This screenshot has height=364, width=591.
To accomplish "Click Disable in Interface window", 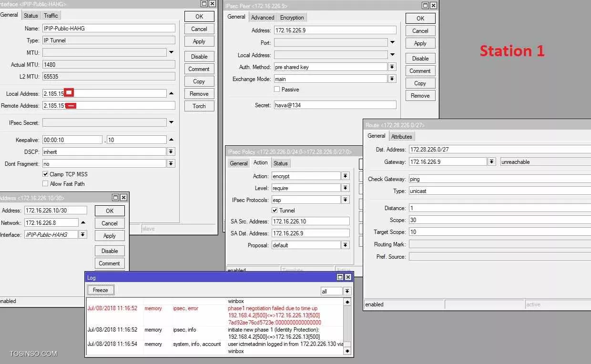I will pos(199,57).
